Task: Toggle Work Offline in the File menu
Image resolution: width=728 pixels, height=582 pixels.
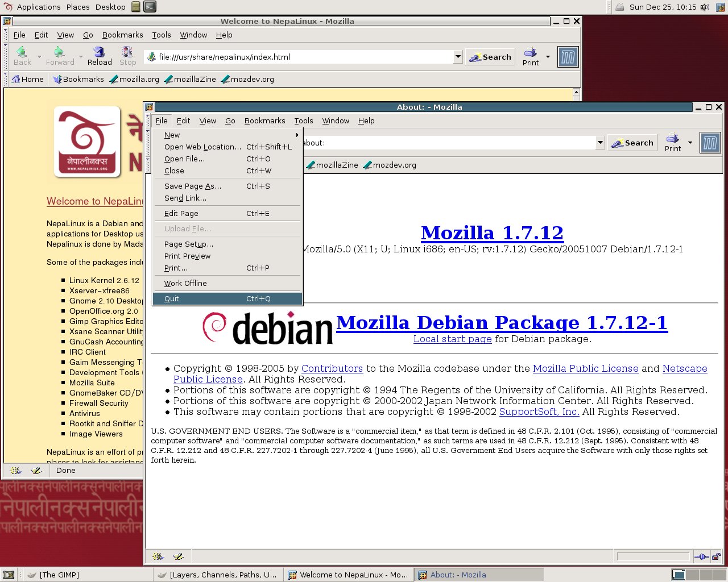Action: (227, 283)
